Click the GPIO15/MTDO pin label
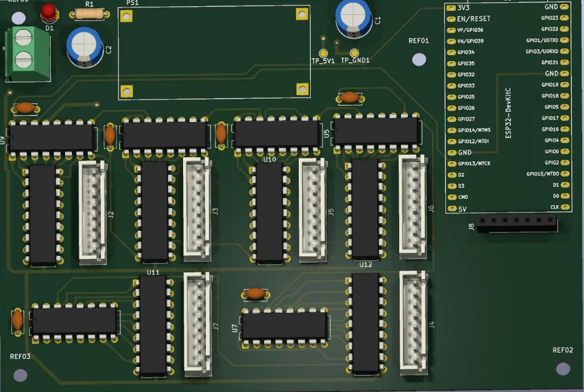The image size is (584, 392). (543, 174)
